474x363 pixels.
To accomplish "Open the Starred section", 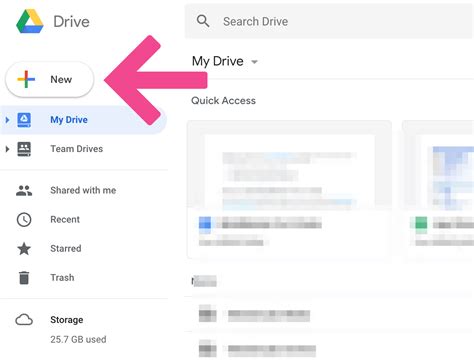I will coord(66,248).
